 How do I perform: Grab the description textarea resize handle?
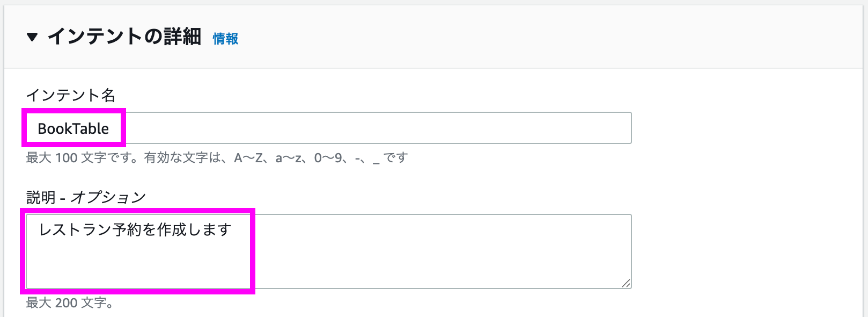(x=626, y=283)
